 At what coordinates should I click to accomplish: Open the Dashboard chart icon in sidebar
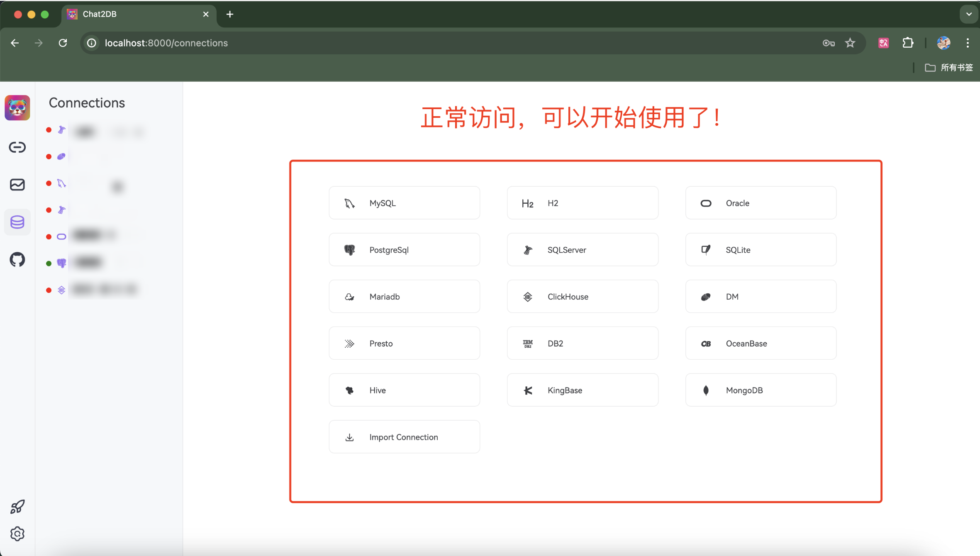(17, 184)
